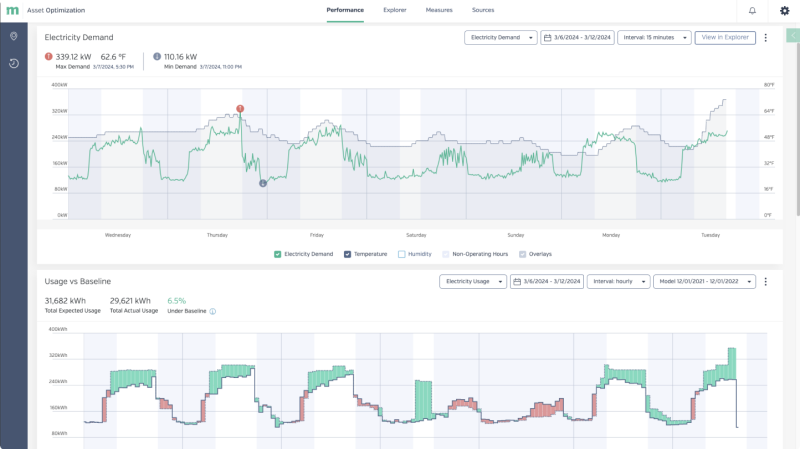The image size is (800, 449).
Task: Open the Interval: hourly dropdown
Action: coord(618,282)
